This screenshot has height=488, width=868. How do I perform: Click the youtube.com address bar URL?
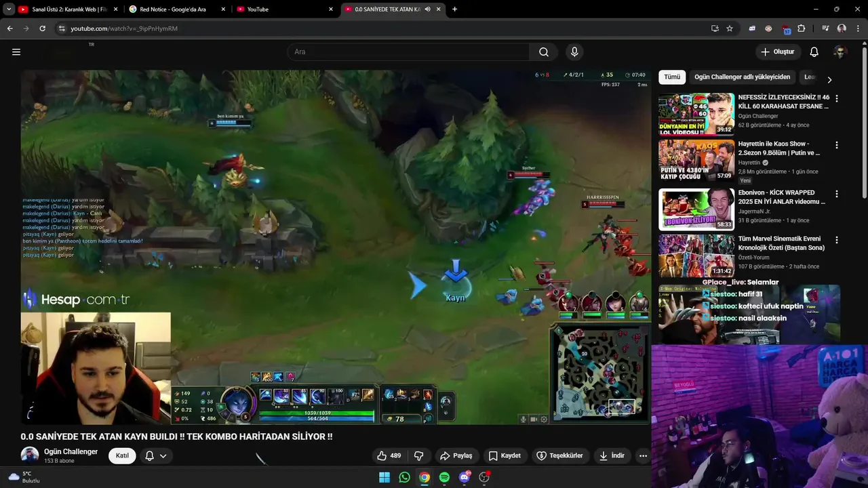point(124,28)
